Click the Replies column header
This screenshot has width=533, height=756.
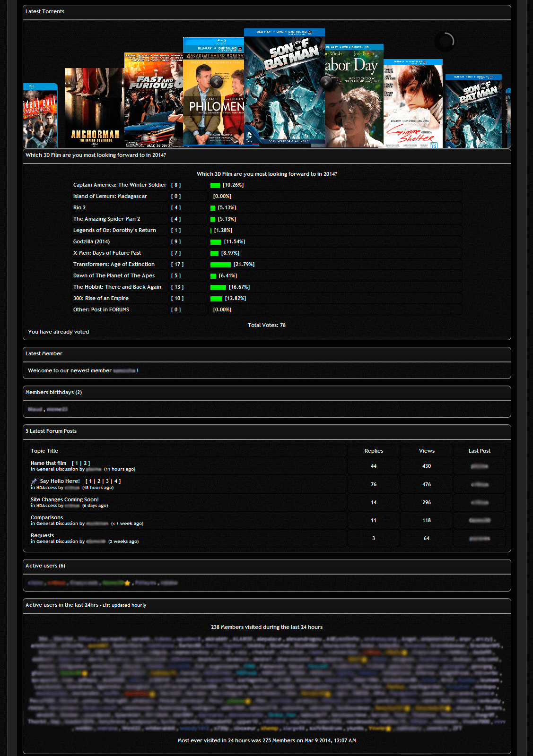coord(374,451)
